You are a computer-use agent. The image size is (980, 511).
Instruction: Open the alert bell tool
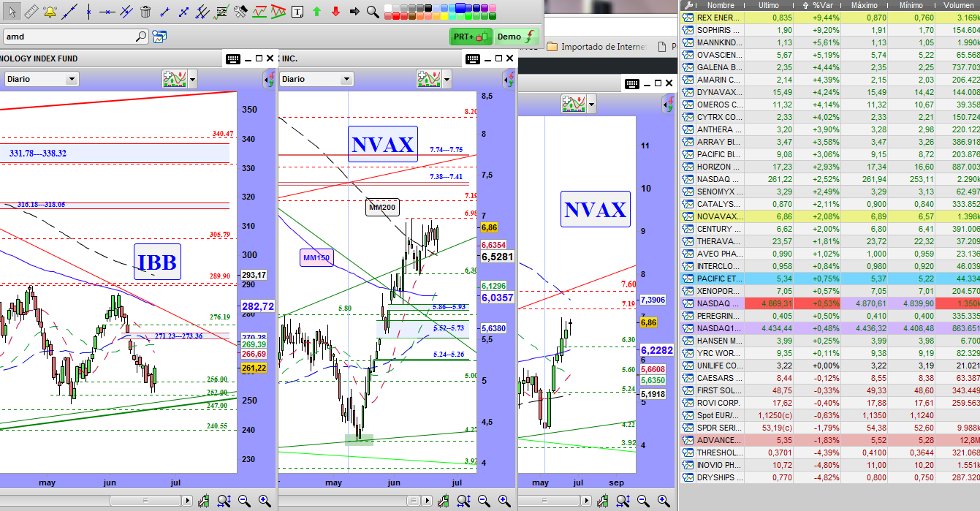click(x=50, y=11)
